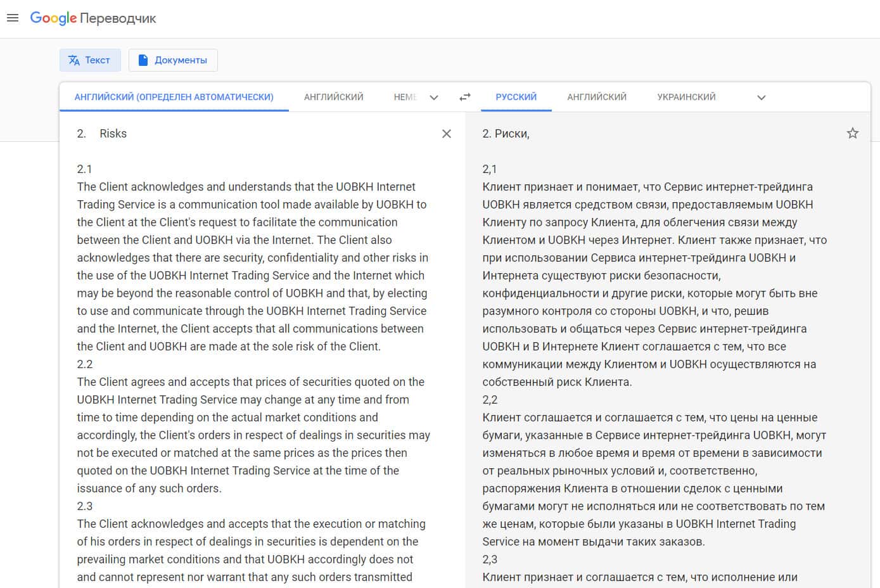Select the Текст translation mode
This screenshot has height=588, width=880.
pos(89,60)
